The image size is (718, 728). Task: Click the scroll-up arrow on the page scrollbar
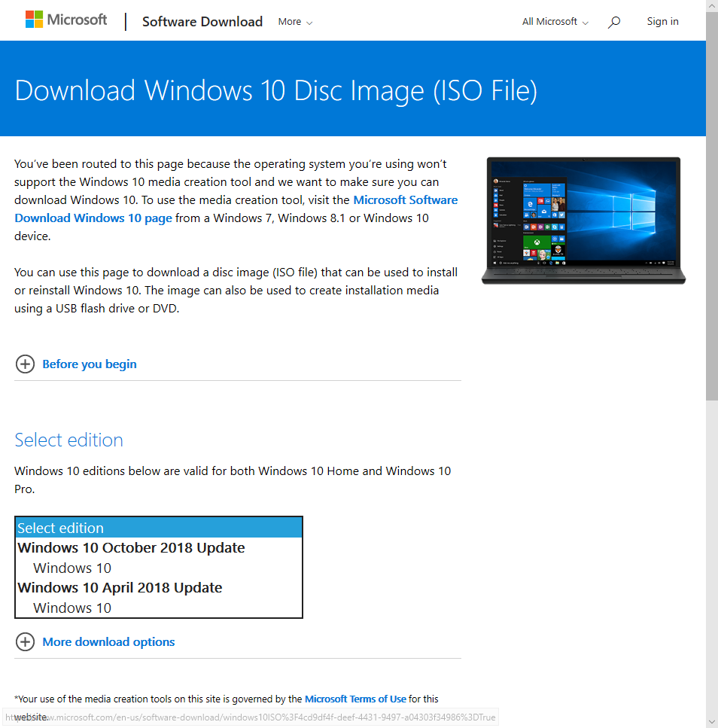coord(711,6)
